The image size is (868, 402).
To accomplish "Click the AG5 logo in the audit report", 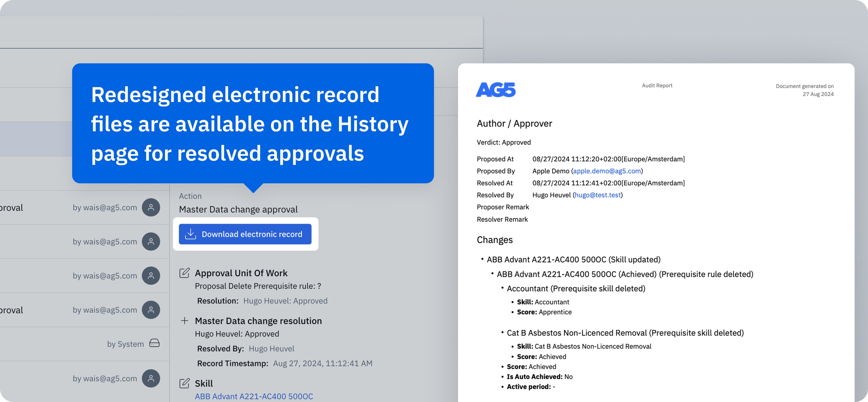I will pyautogui.click(x=495, y=90).
